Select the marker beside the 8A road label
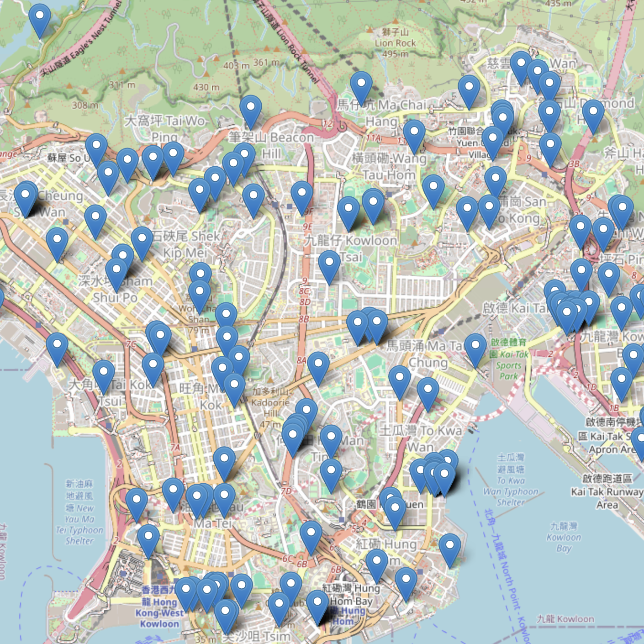Screen dimensions: 644x644 (x=318, y=369)
